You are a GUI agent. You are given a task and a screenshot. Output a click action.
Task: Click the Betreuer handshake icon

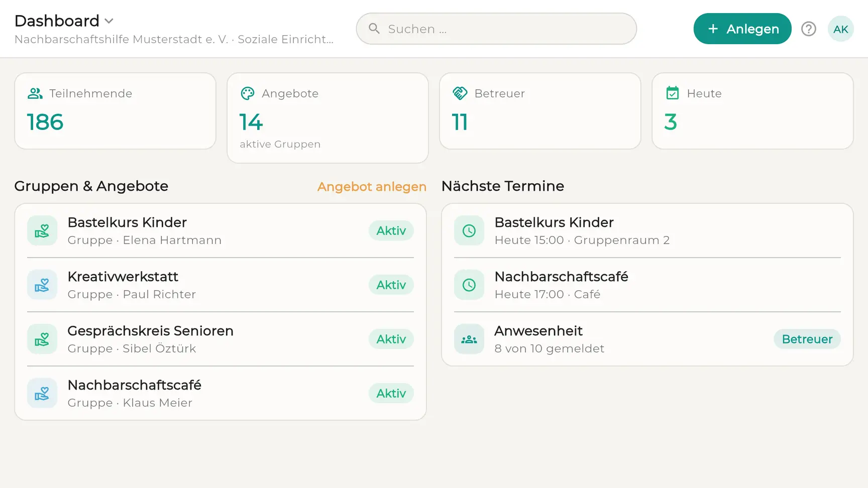pos(460,93)
